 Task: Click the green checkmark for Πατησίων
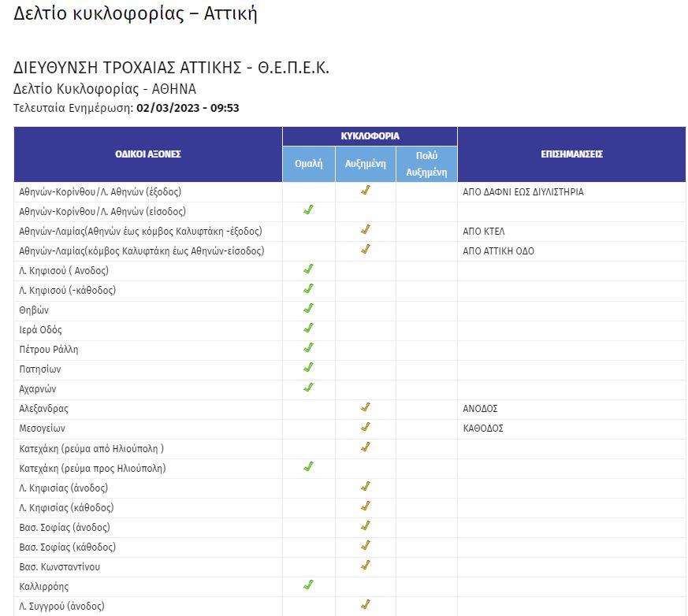pyautogui.click(x=308, y=368)
